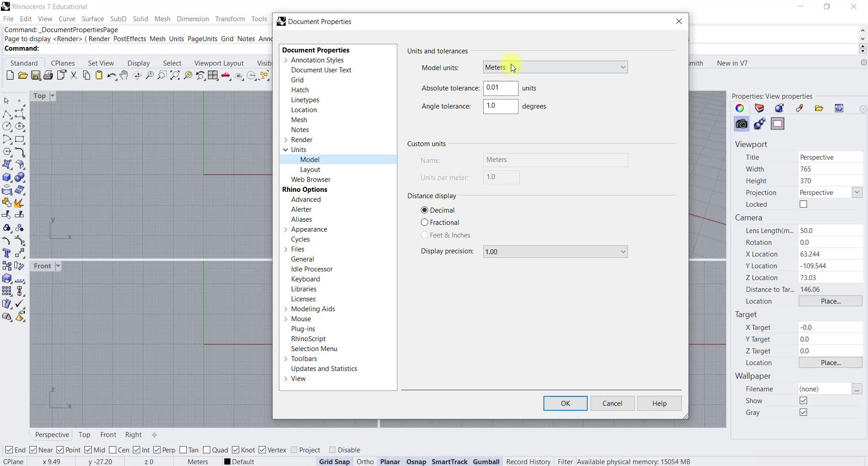Open the Display precision dropdown
Image resolution: width=868 pixels, height=466 pixels.
(x=555, y=252)
